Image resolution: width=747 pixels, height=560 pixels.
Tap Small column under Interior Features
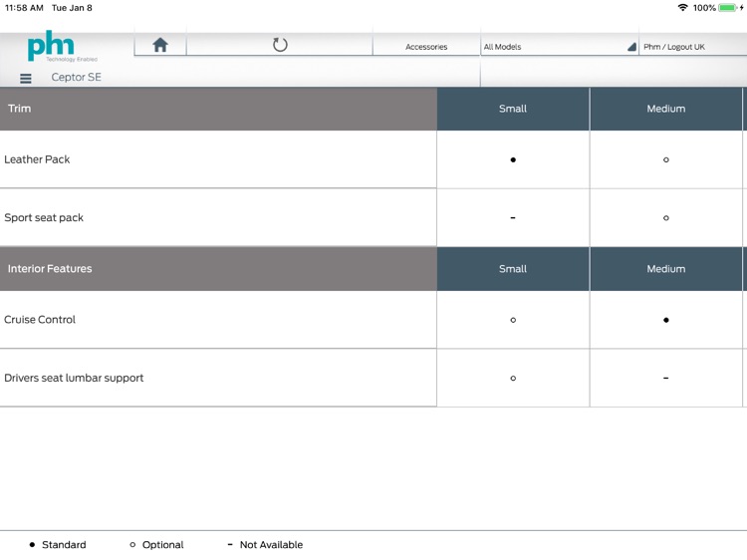tap(513, 269)
